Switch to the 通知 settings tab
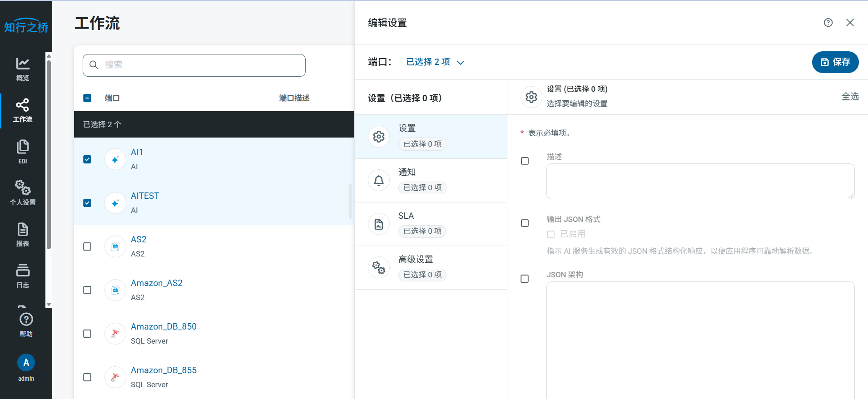Image resolution: width=868 pixels, height=399 pixels. 430,180
